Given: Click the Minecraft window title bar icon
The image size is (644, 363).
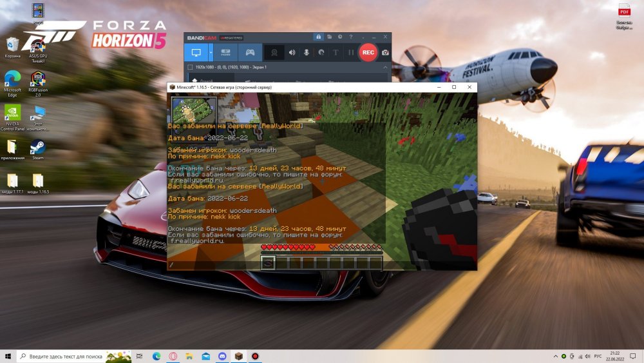Looking at the screenshot, I should pos(173,87).
